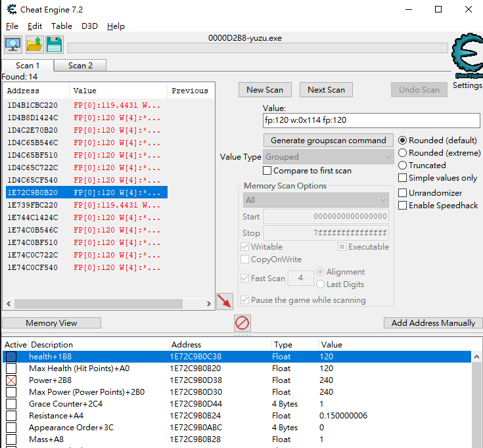Enable Speedhack checkbox
The width and height of the screenshot is (483, 448).
[402, 206]
